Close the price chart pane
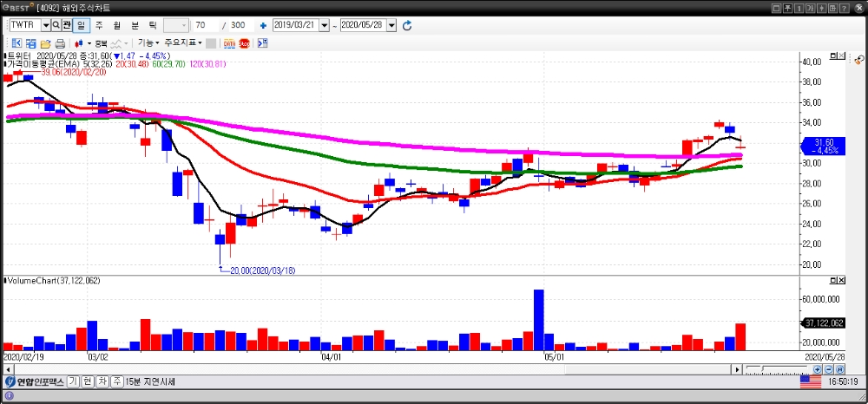Screen dimensions: 868x404 840,55
